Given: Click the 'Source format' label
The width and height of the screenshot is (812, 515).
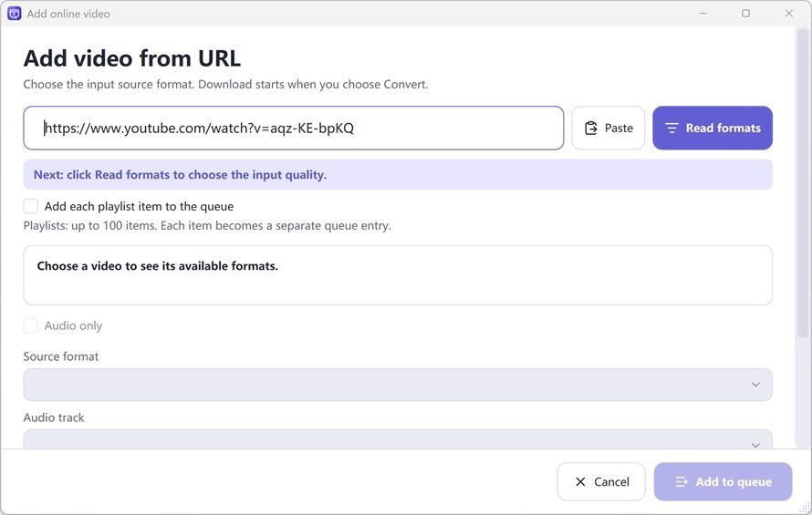Looking at the screenshot, I should click(60, 356).
